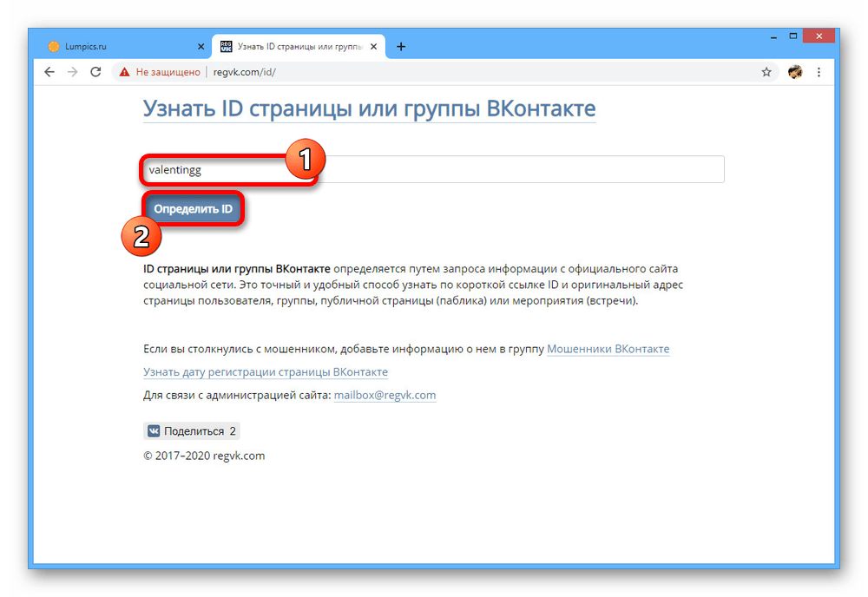Open the Chrome three-dot menu
868x597 pixels.
[819, 72]
